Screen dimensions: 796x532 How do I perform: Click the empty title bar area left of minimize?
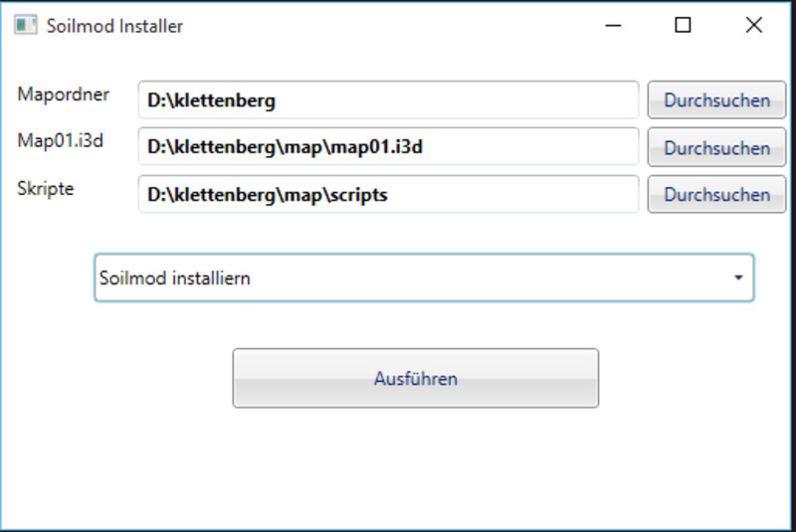(398, 26)
